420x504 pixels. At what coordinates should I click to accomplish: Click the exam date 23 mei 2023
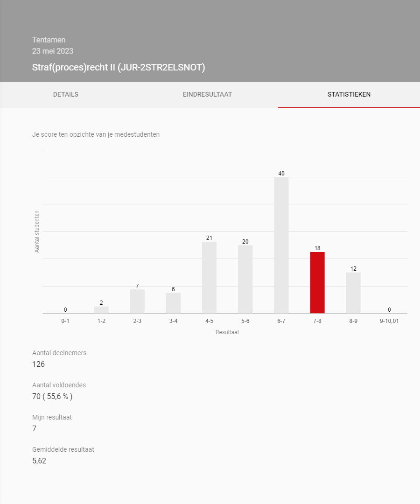point(53,51)
